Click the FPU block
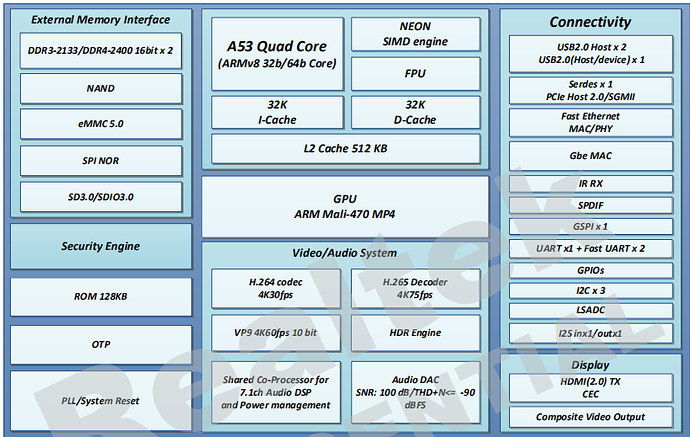 [x=415, y=73]
